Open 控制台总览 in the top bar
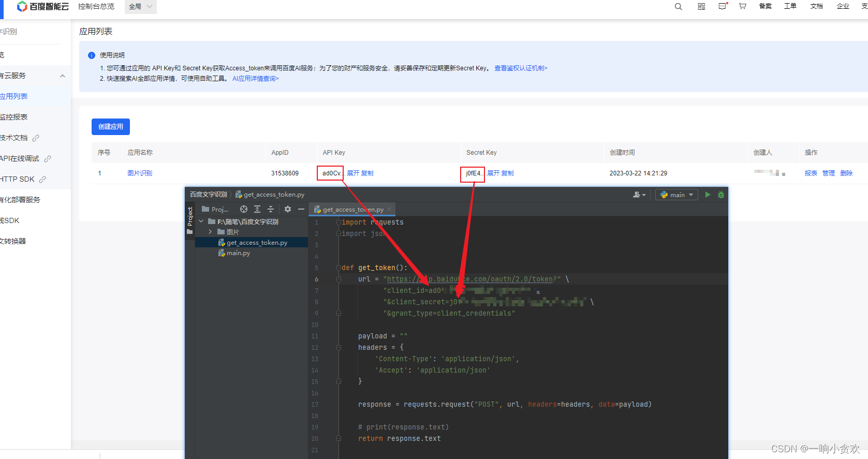This screenshot has width=868, height=459. point(96,7)
